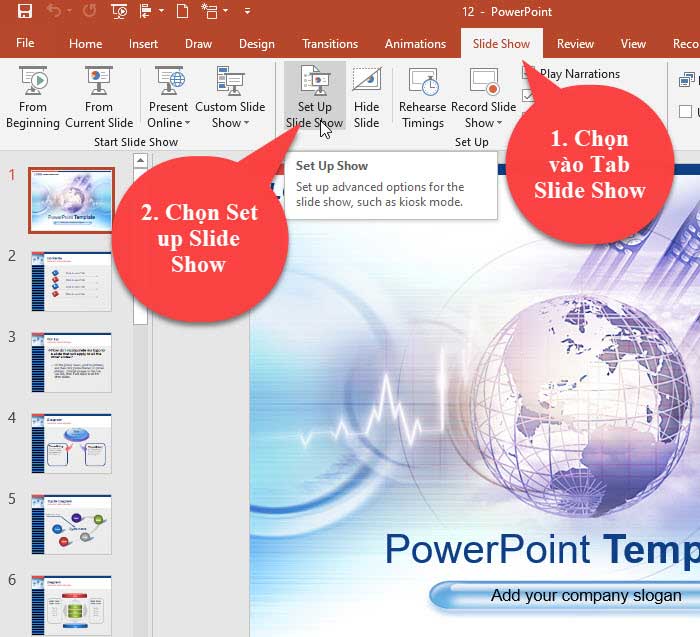Start slideshow From Beginning
Screen dimensions: 700x637
pyautogui.click(x=33, y=97)
